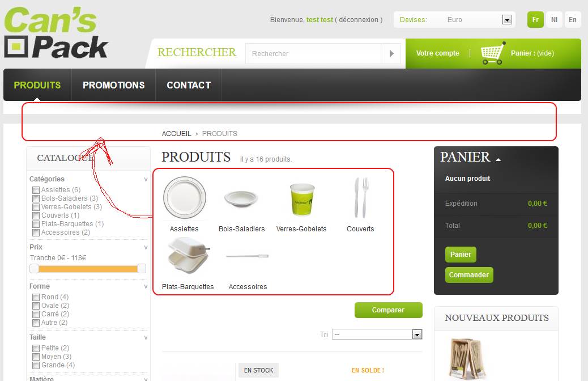The image size is (588, 381).
Task: Open the CONTACT menu item
Action: 189,85
